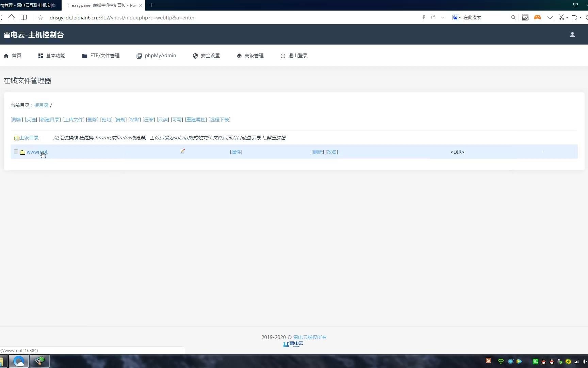This screenshot has height=368, width=588.
Task: Click the 剪切 cut action
Action: tap(106, 120)
